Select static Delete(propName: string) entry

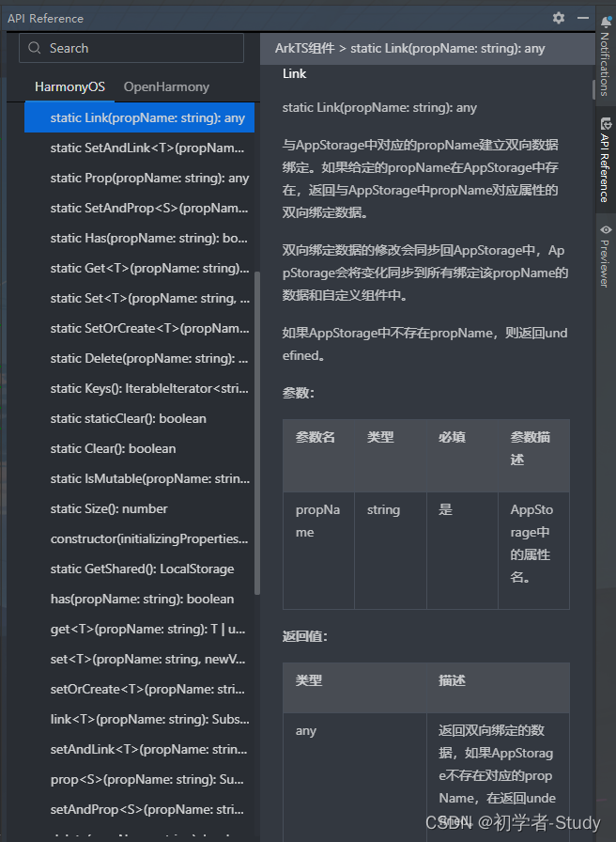(140, 358)
